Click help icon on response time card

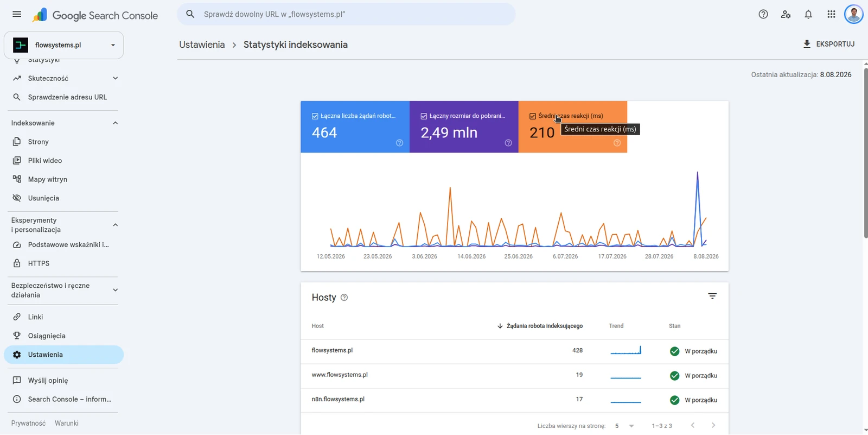pyautogui.click(x=617, y=143)
